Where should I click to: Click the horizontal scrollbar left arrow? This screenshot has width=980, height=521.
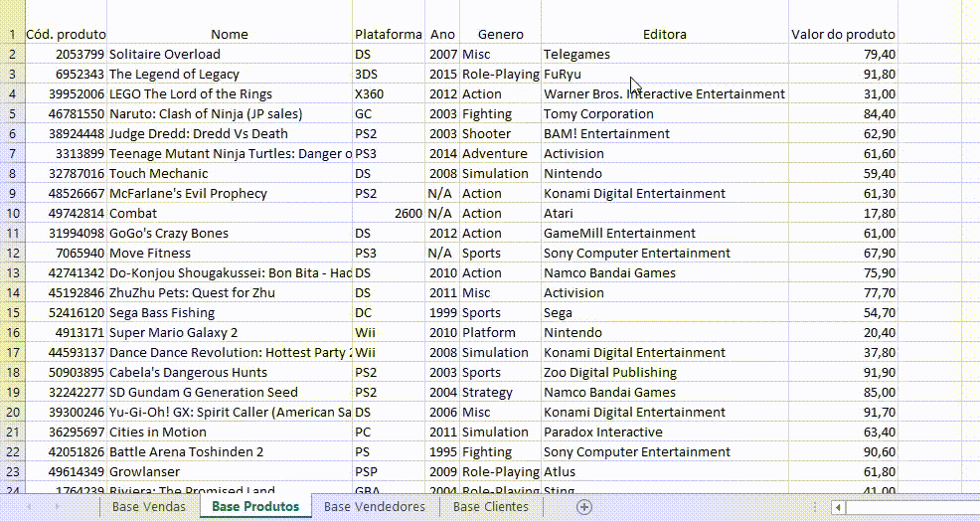pos(838,507)
